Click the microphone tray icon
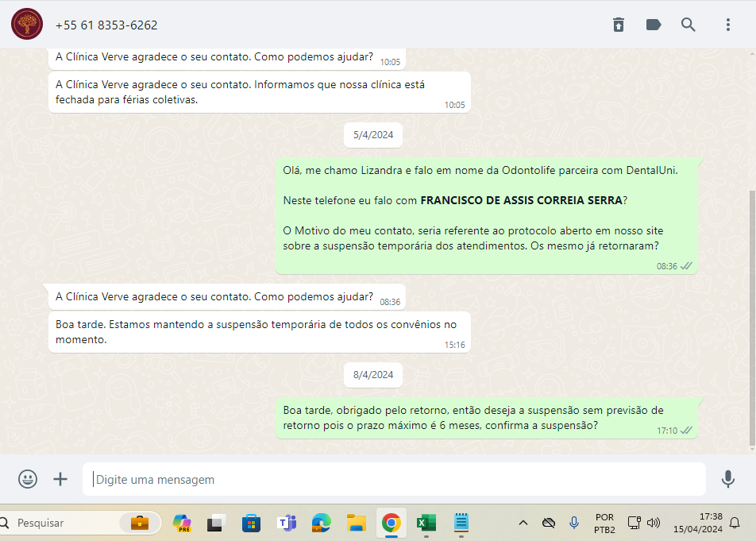The width and height of the screenshot is (756, 541). (x=573, y=523)
